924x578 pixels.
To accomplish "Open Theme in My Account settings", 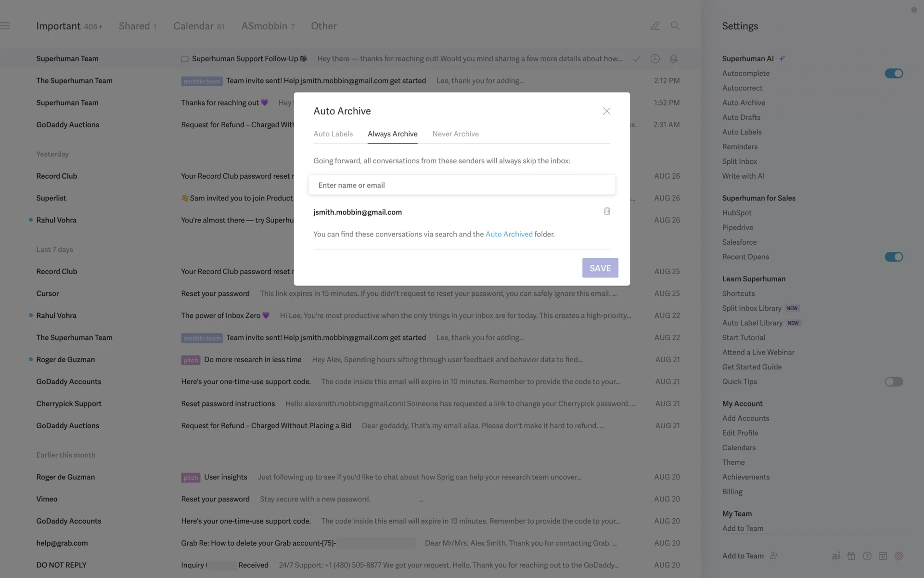I will click(733, 462).
